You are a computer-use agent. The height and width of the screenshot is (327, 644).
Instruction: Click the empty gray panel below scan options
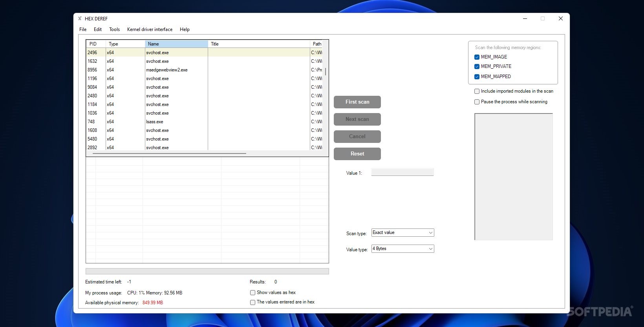click(x=514, y=177)
